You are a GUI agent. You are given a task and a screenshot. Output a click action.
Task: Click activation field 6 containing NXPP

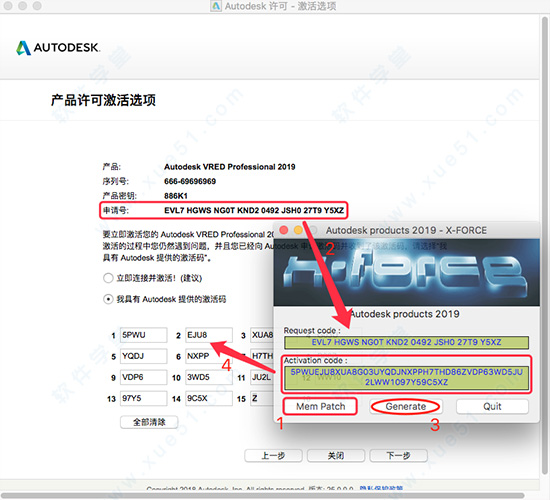[209, 356]
